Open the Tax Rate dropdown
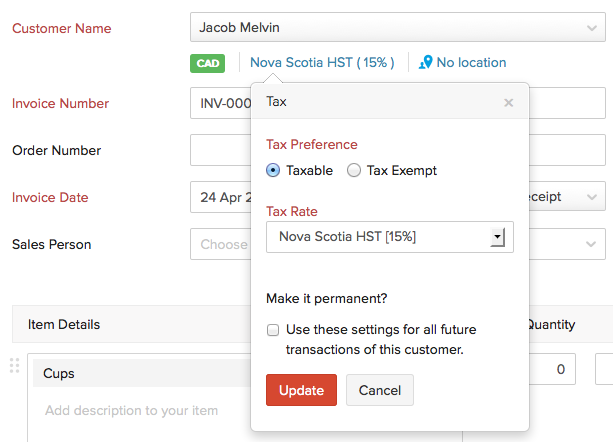This screenshot has width=613, height=442. pyautogui.click(x=390, y=237)
